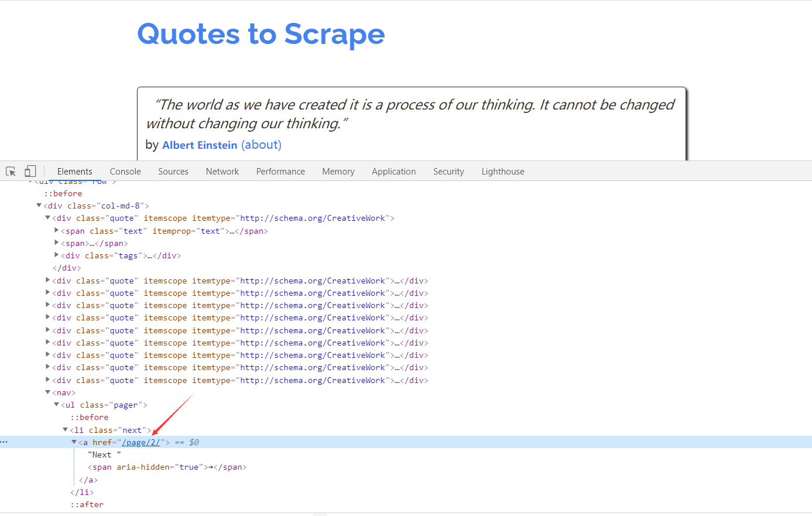Go to the Memory tab

(x=338, y=172)
